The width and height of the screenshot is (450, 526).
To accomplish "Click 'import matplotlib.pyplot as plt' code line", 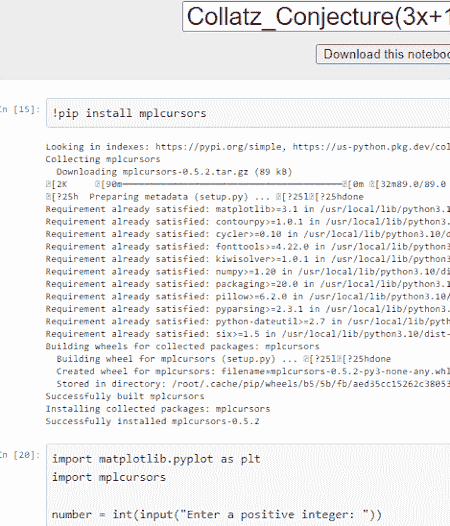I will pyautogui.click(x=156, y=459).
